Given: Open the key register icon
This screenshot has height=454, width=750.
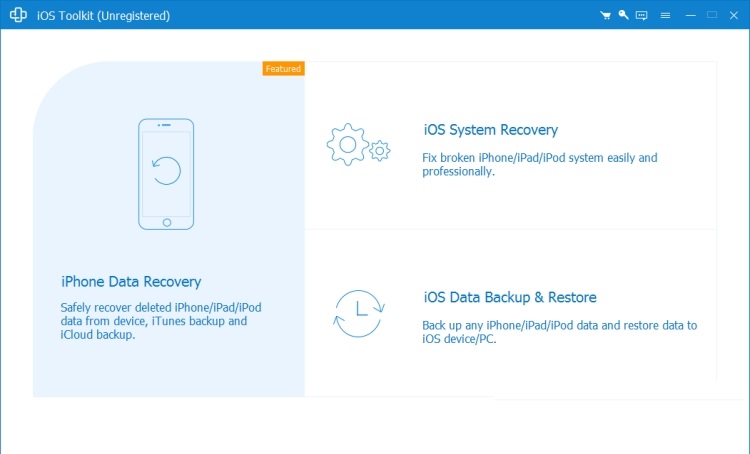Looking at the screenshot, I should click(623, 15).
